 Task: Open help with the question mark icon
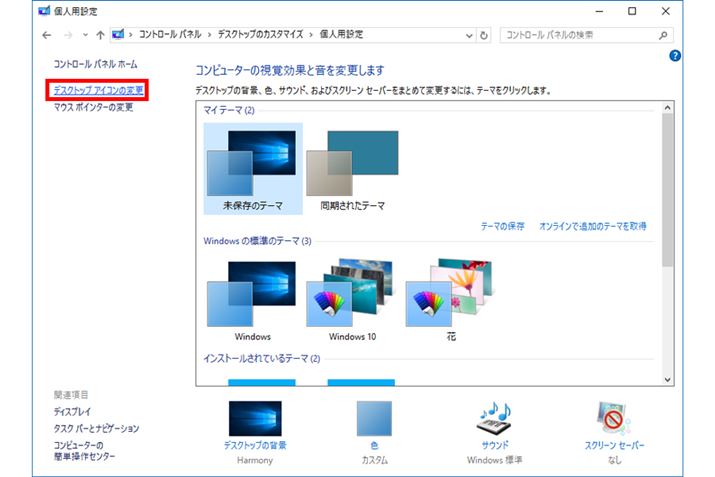(x=675, y=56)
